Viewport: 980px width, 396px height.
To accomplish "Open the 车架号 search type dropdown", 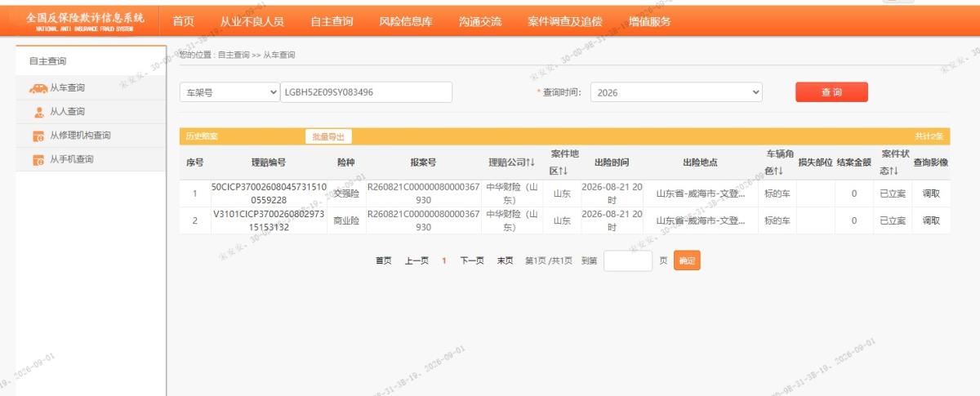I will [x=229, y=92].
